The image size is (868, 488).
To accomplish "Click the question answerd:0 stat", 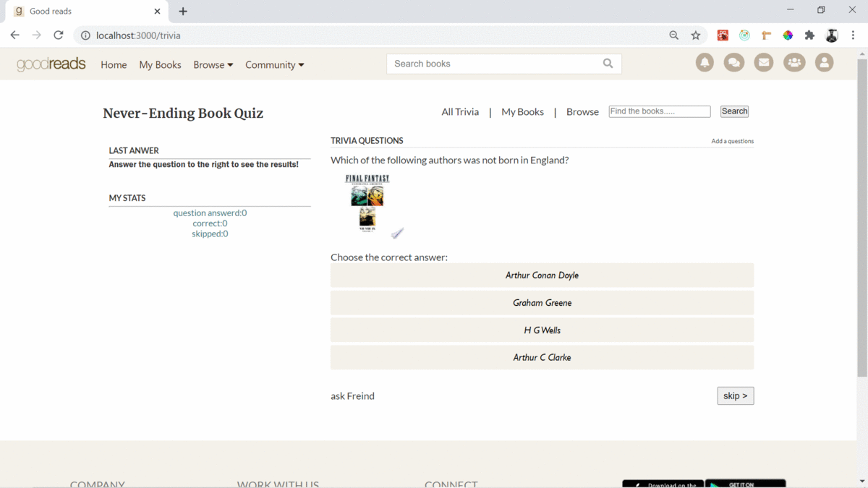I will click(210, 213).
